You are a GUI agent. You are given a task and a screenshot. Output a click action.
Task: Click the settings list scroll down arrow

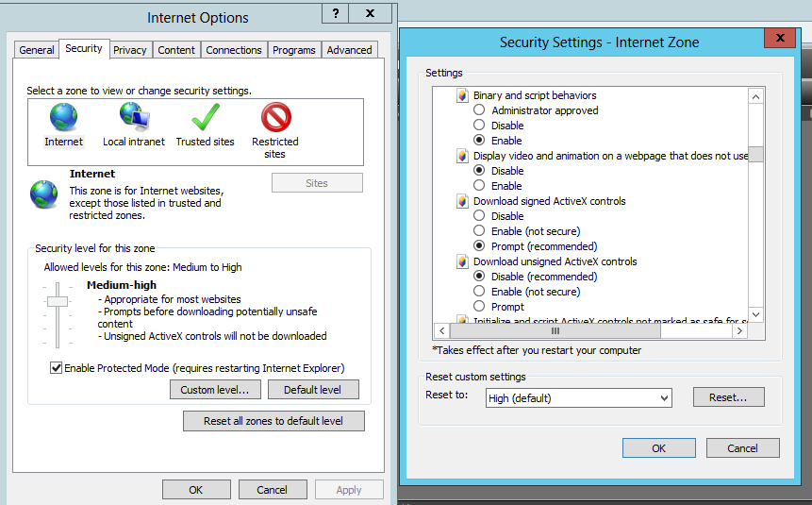755,314
